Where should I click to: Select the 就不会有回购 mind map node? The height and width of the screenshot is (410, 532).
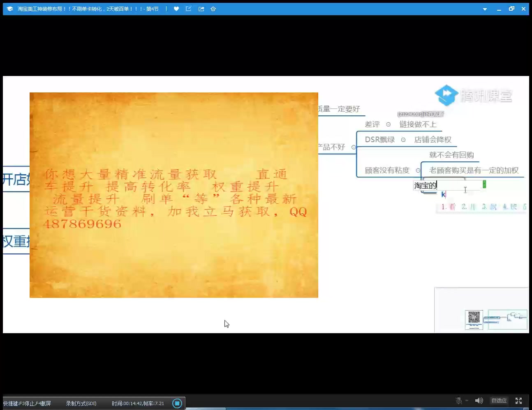(451, 155)
